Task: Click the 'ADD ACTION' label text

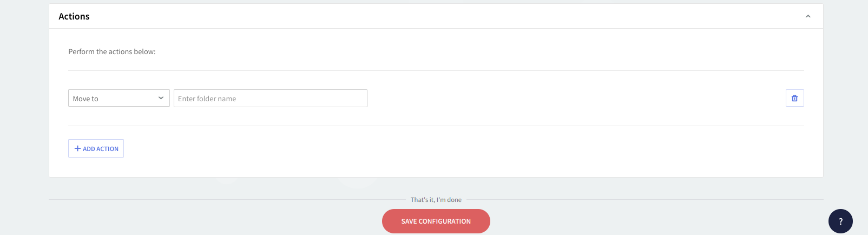Action: [101, 149]
